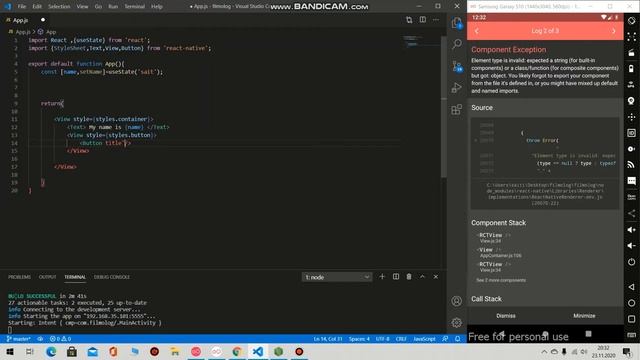Image resolution: width=640 pixels, height=360 pixels.
Task: Split the editor to the right
Action: pyautogui.click(x=422, y=20)
